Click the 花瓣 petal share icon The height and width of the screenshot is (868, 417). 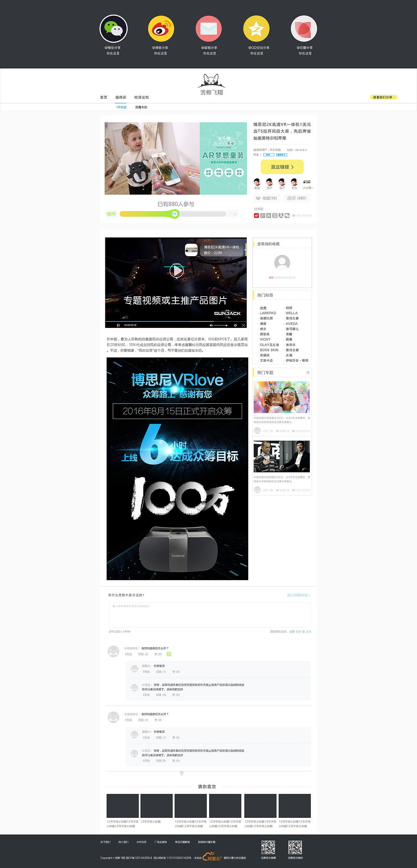304,29
